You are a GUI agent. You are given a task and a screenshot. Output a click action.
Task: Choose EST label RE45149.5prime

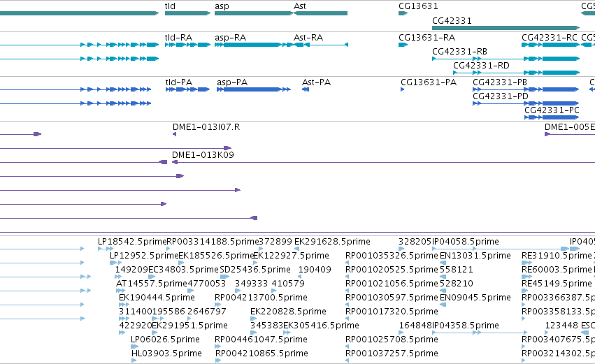tap(557, 284)
